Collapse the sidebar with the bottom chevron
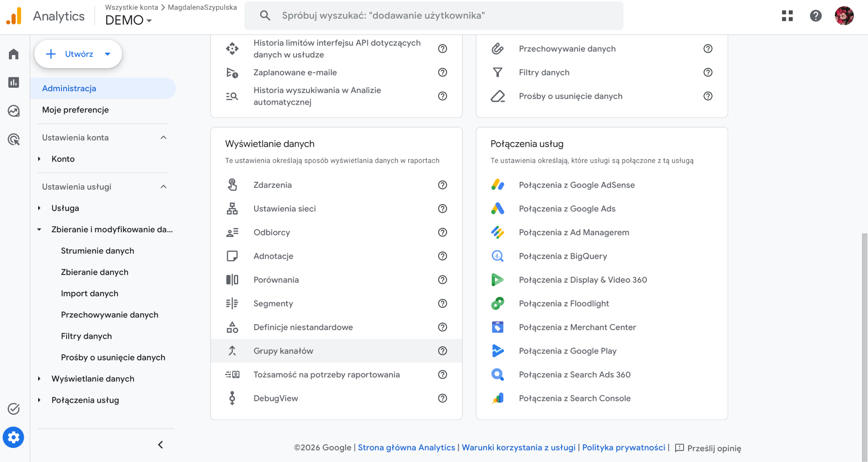The width and height of the screenshot is (868, 462). 161,445
